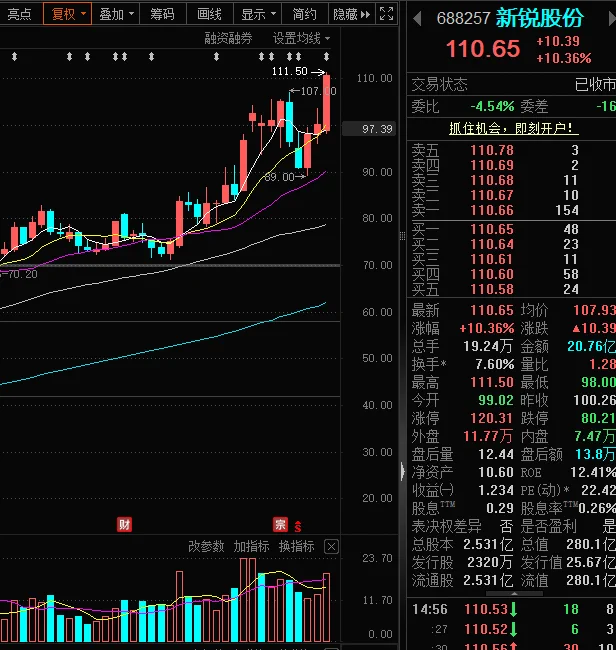Click the stock name 新锐股份
The height and width of the screenshot is (650, 616).
[539, 18]
